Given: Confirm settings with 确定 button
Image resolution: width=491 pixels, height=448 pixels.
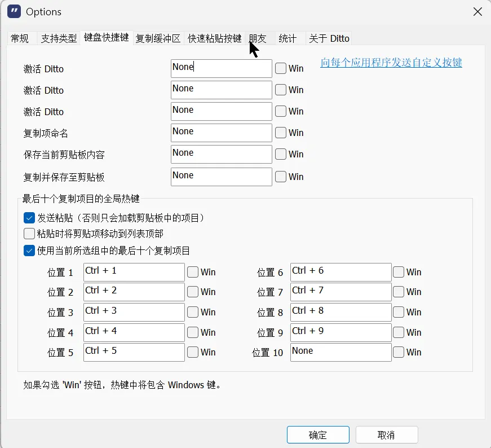Looking at the screenshot, I should tap(318, 435).
